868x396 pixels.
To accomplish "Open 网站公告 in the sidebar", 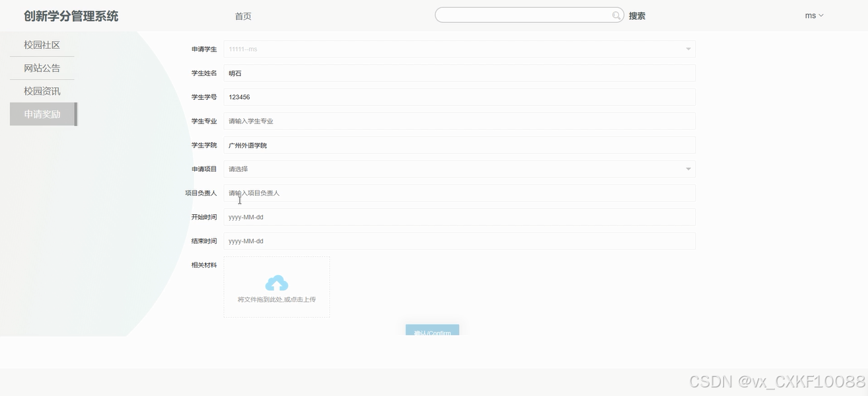I will point(42,68).
